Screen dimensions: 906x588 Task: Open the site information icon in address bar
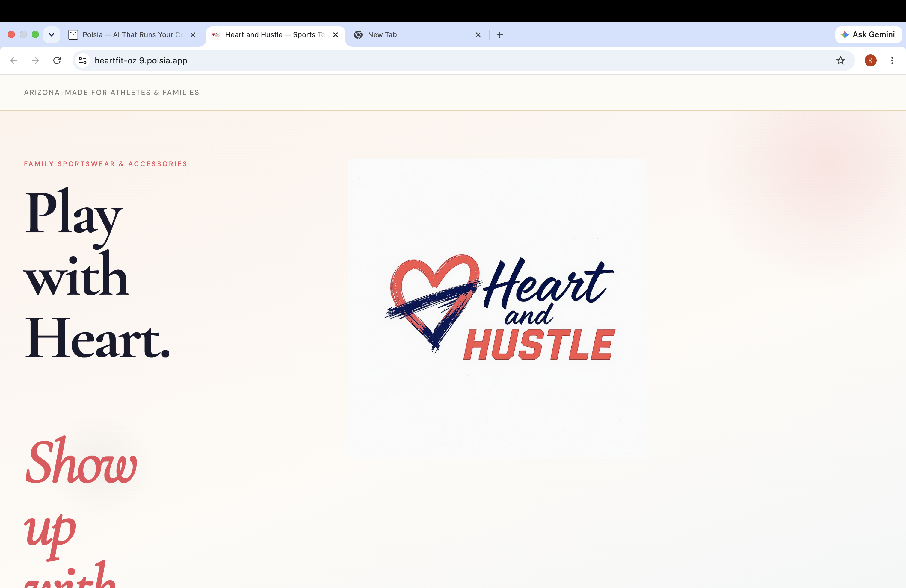tap(83, 60)
